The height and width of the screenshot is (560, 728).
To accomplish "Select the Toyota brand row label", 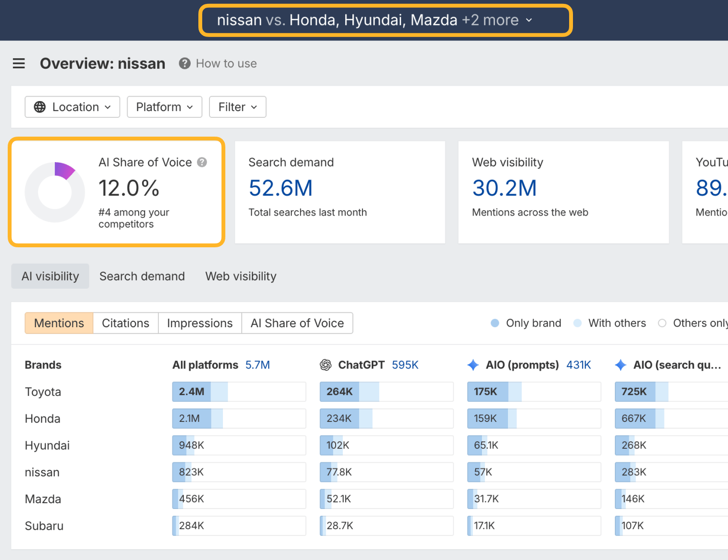I will [x=43, y=392].
